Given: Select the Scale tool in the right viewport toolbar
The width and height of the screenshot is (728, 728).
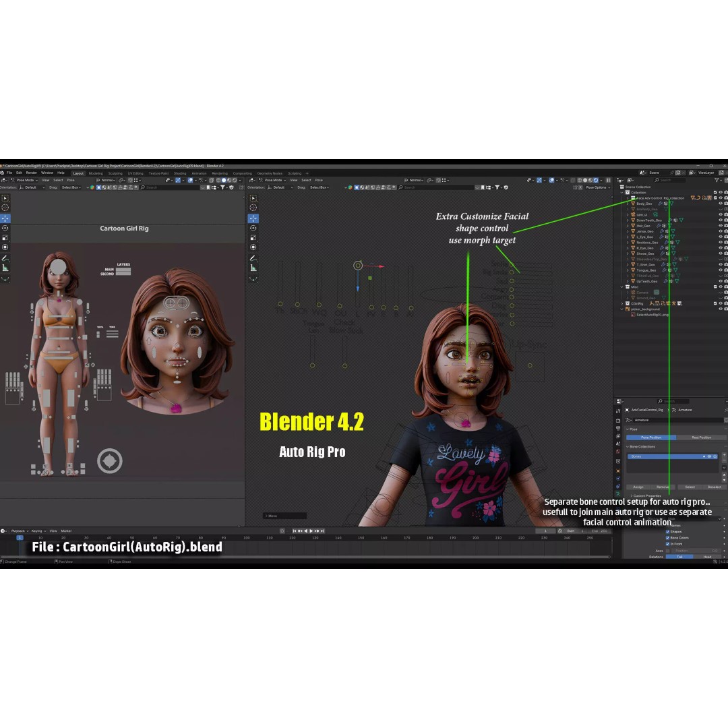Looking at the screenshot, I should click(253, 238).
